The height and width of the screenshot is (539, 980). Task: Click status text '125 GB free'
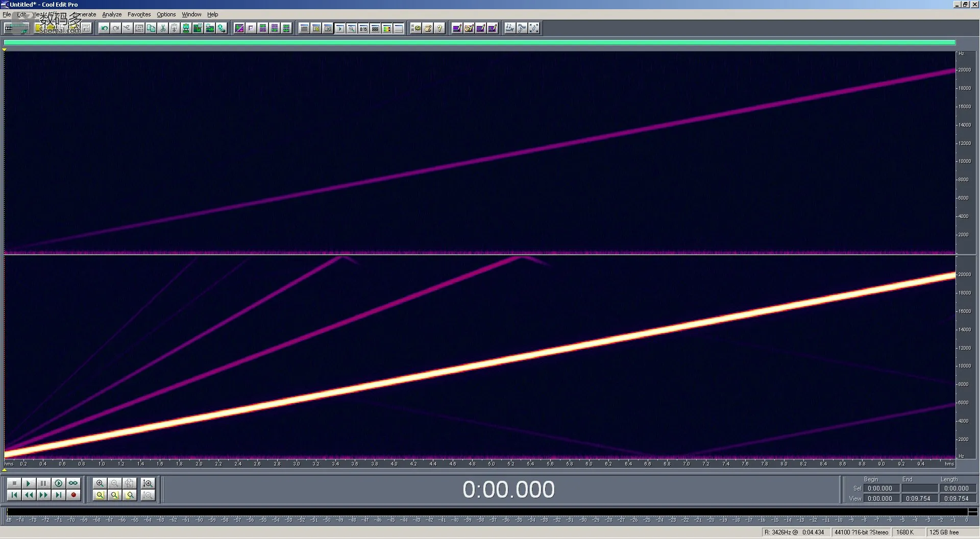(944, 532)
